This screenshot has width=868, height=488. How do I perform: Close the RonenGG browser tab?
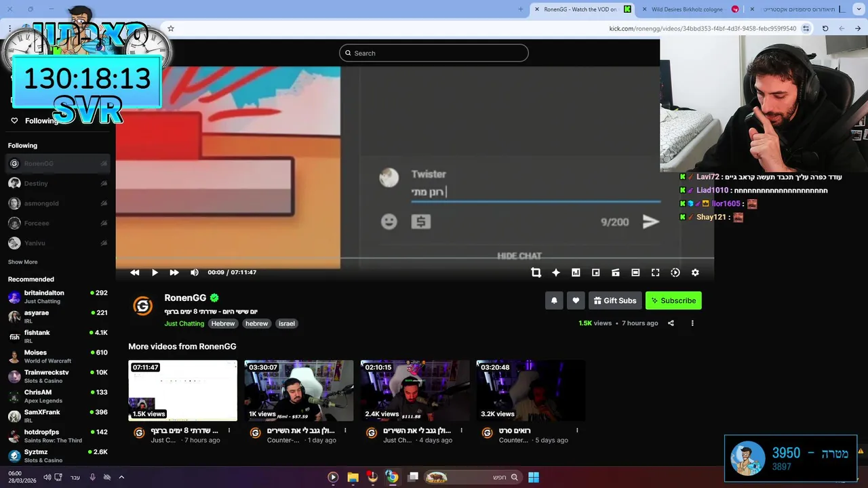point(537,9)
